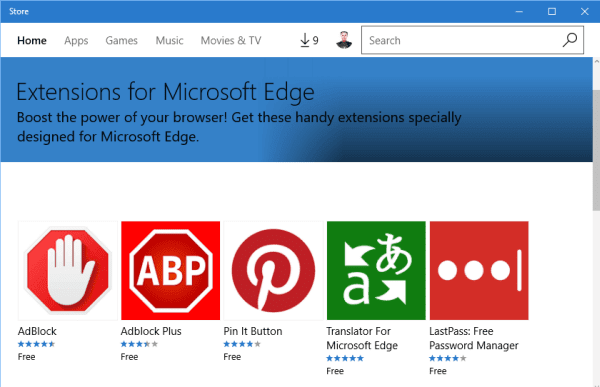Screen dimensions: 600x387
Task: Click the Free price under LastPass
Action: 438,371
